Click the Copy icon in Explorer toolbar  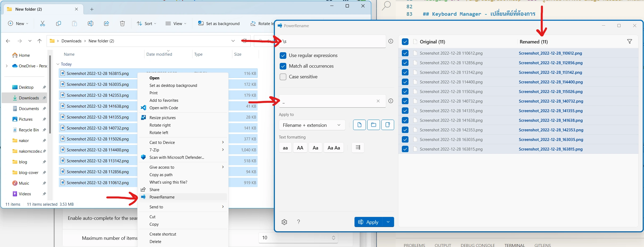pos(59,23)
